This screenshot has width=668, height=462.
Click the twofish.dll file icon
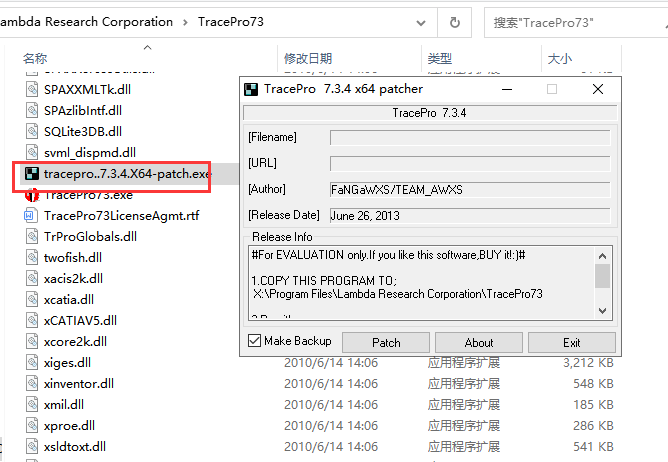(32, 257)
